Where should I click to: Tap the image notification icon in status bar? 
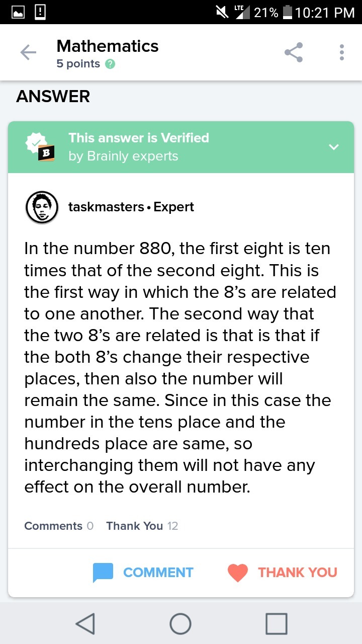tap(18, 12)
